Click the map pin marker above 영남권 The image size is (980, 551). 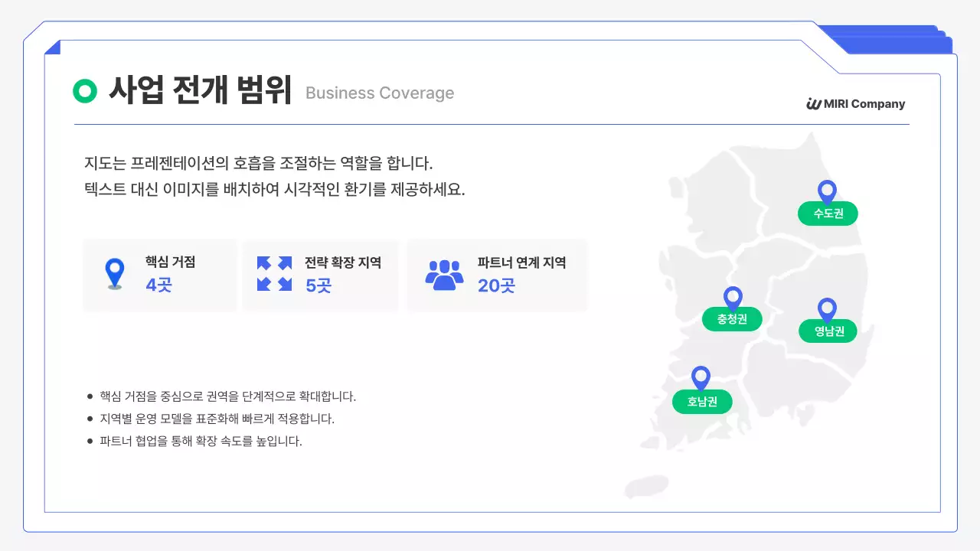coord(827,308)
